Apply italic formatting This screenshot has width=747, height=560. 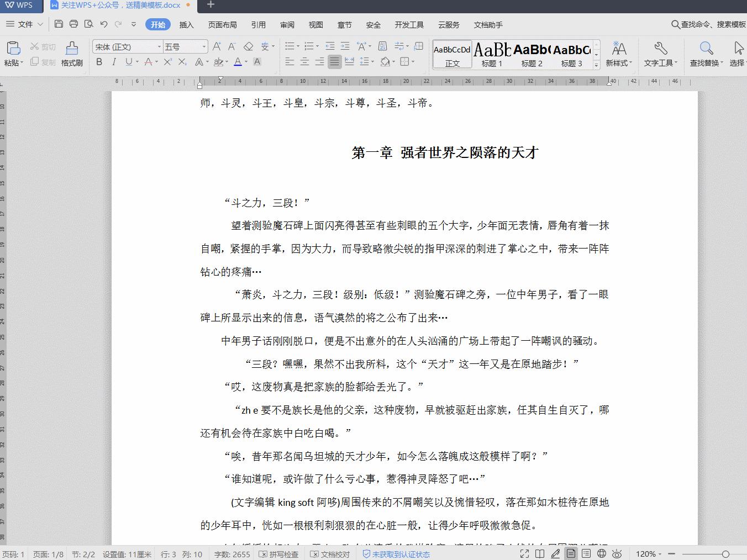click(113, 62)
